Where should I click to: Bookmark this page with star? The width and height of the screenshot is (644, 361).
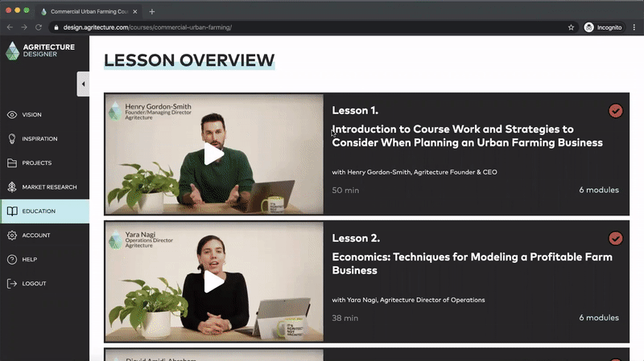(x=571, y=27)
